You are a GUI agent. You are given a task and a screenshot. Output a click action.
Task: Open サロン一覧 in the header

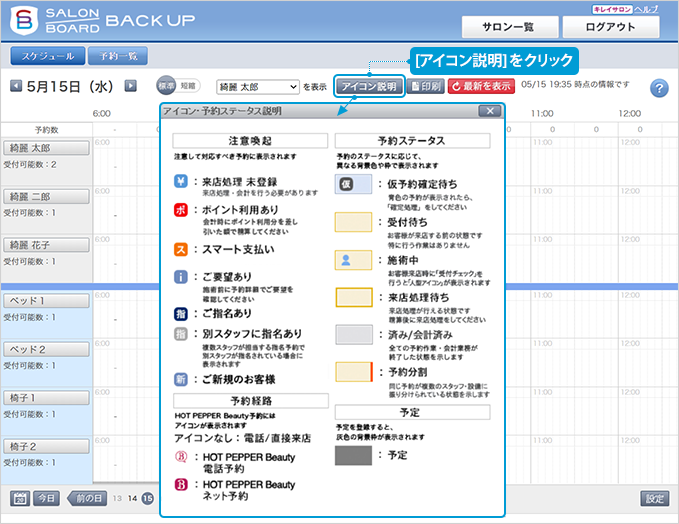[x=510, y=27]
